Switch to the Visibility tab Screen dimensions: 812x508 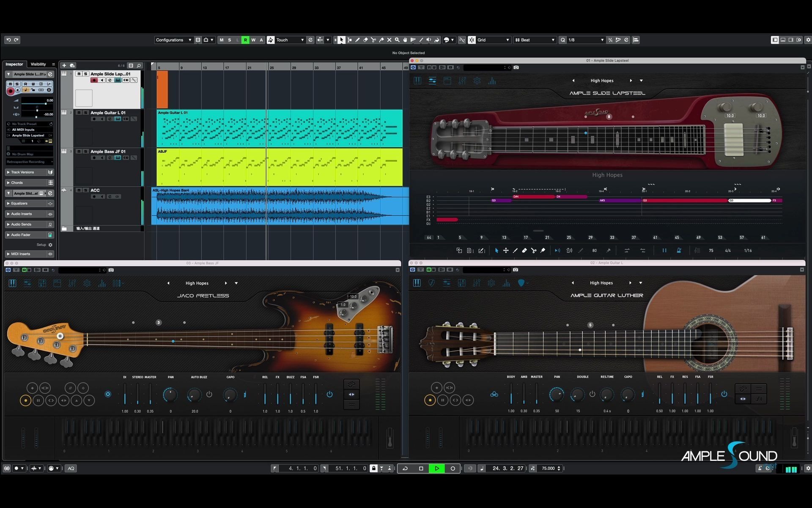[x=38, y=64]
